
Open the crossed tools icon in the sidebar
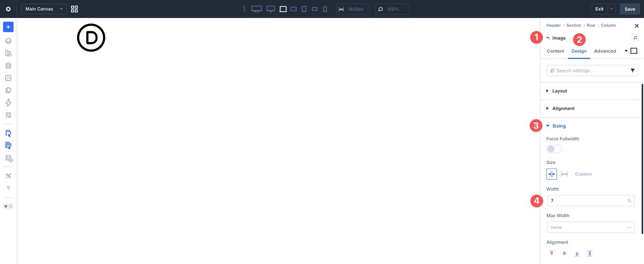(x=8, y=176)
